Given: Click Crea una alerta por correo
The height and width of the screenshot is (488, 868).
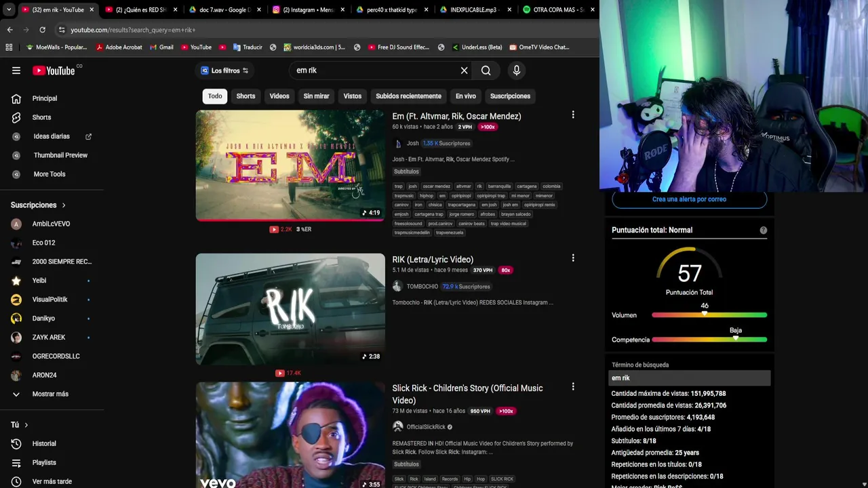Looking at the screenshot, I should pos(689,199).
